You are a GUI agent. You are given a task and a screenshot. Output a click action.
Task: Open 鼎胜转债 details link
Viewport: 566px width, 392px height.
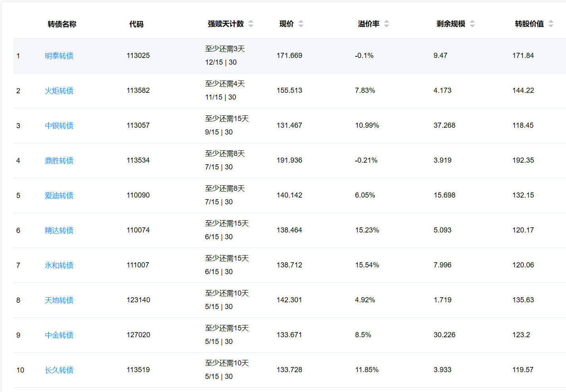[59, 161]
